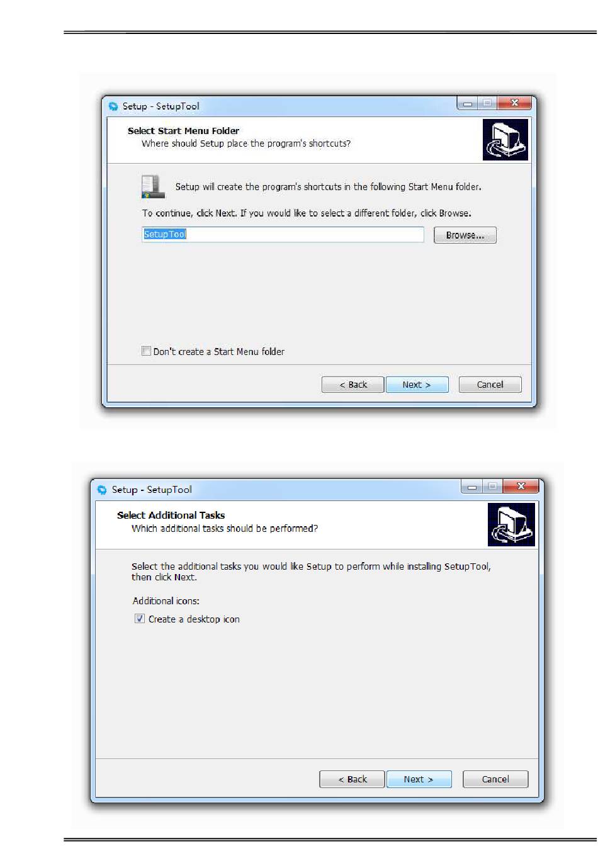The width and height of the screenshot is (598, 868).
Task: Close the Select Additional Tasks dialog window
Action: pos(521,487)
